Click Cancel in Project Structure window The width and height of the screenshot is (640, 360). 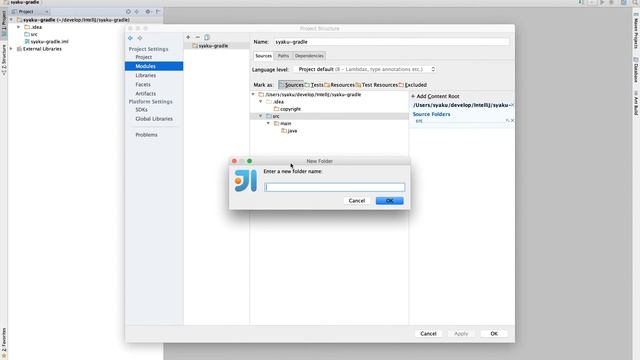(428, 334)
